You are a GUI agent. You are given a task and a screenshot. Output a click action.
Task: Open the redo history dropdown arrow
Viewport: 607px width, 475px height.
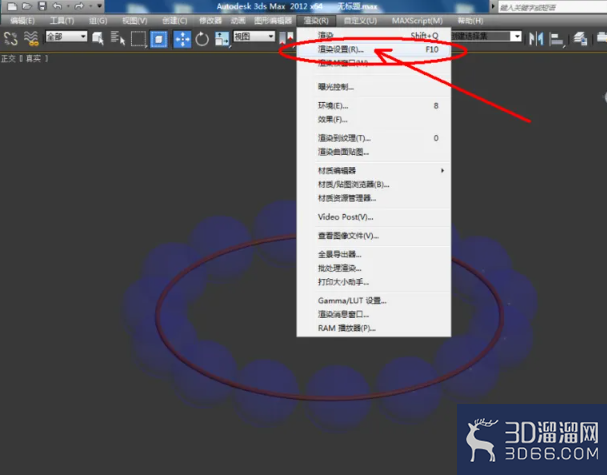(90, 6)
